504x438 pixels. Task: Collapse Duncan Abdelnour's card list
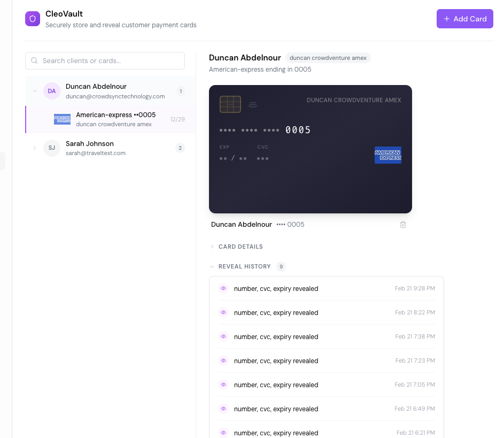(x=35, y=91)
